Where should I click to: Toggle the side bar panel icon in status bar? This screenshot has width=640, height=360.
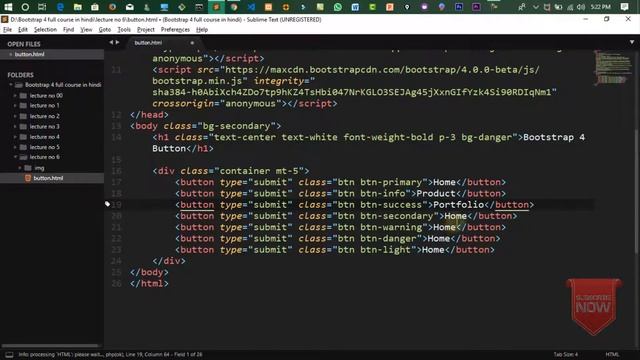coord(9,355)
